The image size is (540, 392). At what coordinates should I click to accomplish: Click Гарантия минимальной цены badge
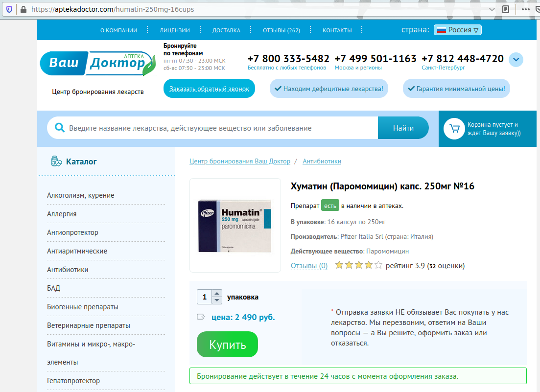(x=456, y=89)
